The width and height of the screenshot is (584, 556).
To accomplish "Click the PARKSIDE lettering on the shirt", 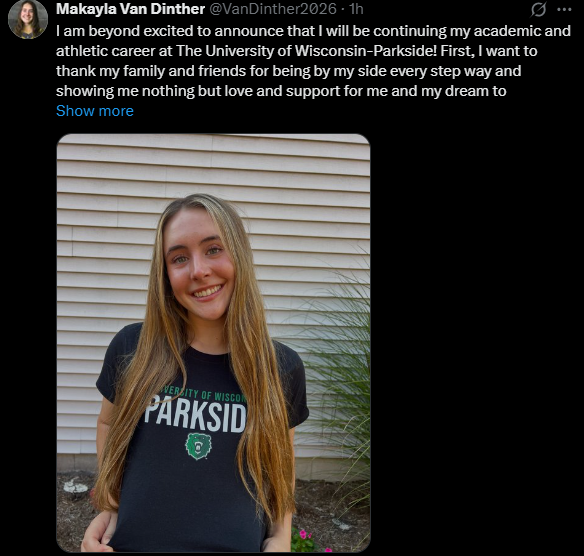I will (x=195, y=414).
